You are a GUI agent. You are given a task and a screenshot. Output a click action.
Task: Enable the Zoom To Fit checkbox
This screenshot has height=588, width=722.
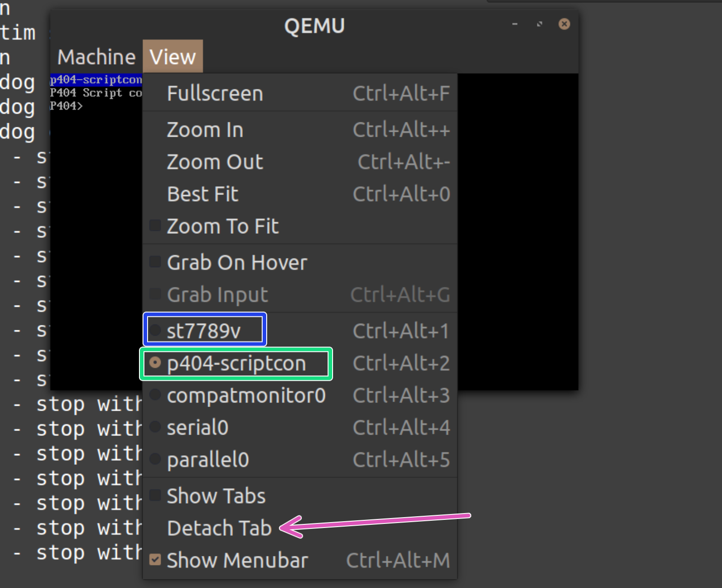pos(155,226)
